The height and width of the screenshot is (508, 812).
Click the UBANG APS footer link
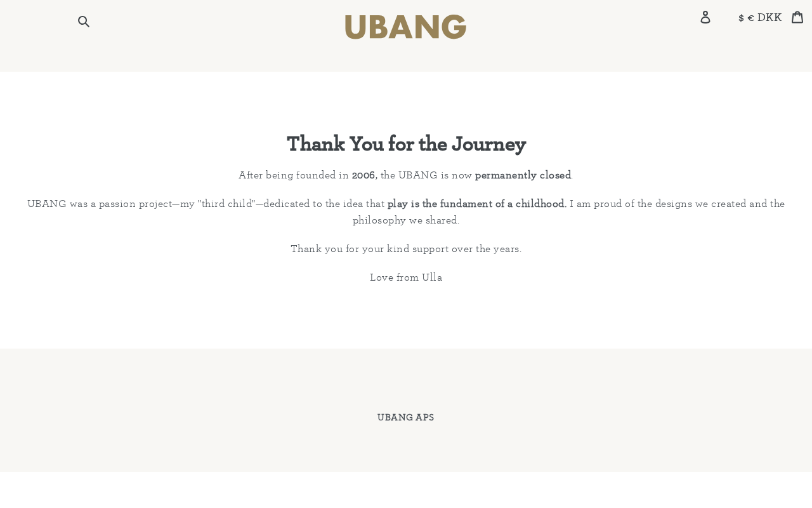pos(405,418)
